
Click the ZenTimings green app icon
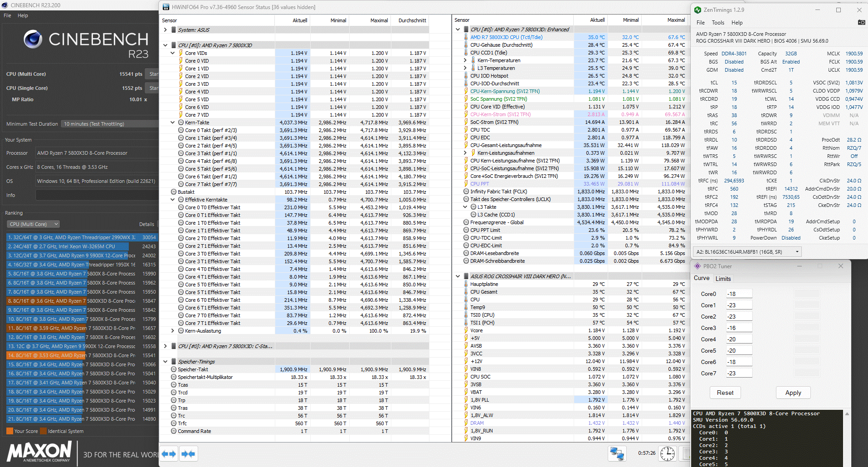(697, 10)
